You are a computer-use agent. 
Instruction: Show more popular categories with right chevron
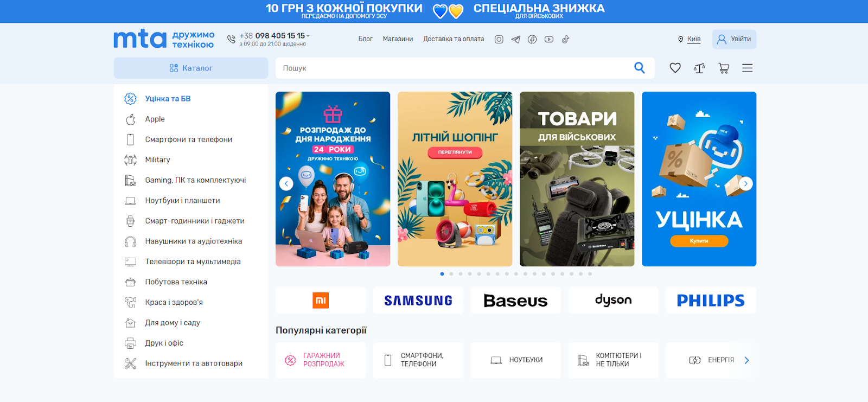pos(747,360)
